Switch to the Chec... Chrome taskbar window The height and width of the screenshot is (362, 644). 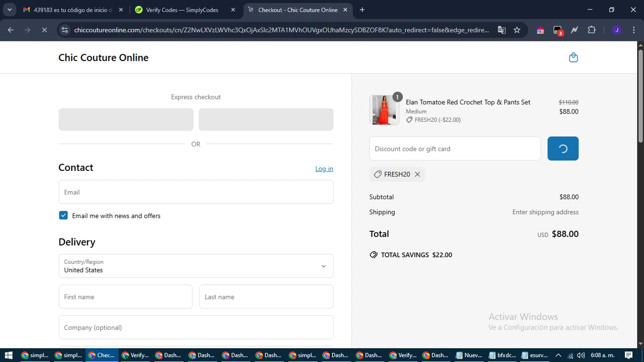pos(102,355)
